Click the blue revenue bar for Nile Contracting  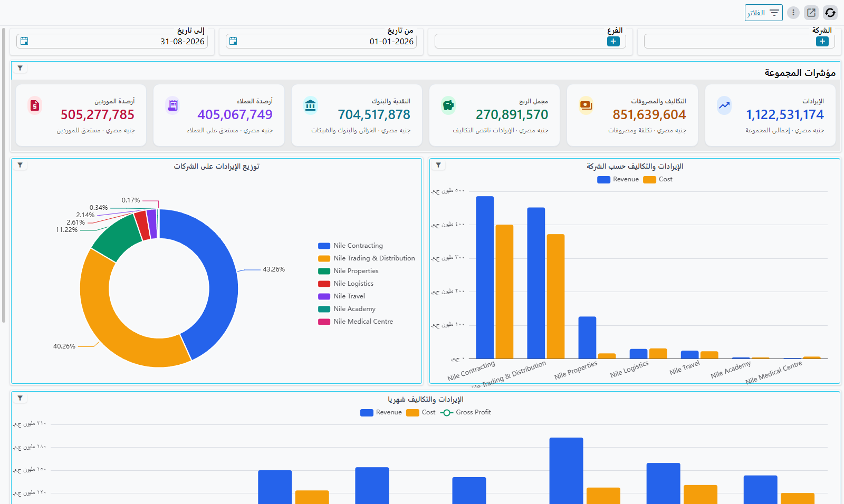click(x=485, y=277)
